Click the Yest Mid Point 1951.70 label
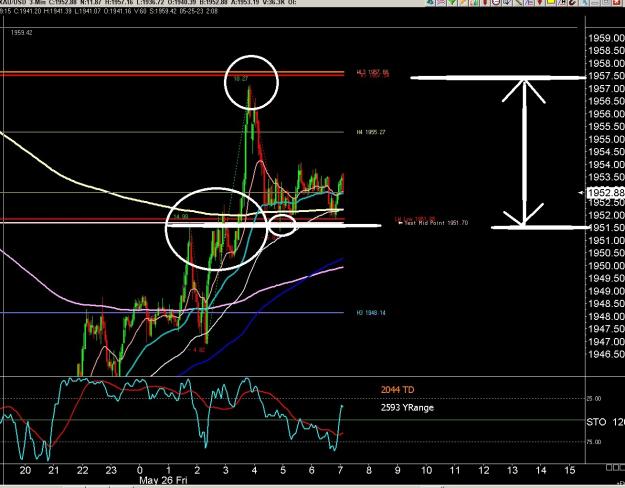The width and height of the screenshot is (625, 488). (436, 223)
